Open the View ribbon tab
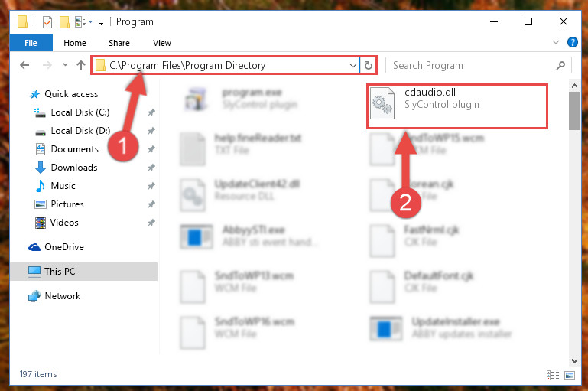588x391 pixels. pyautogui.click(x=162, y=43)
